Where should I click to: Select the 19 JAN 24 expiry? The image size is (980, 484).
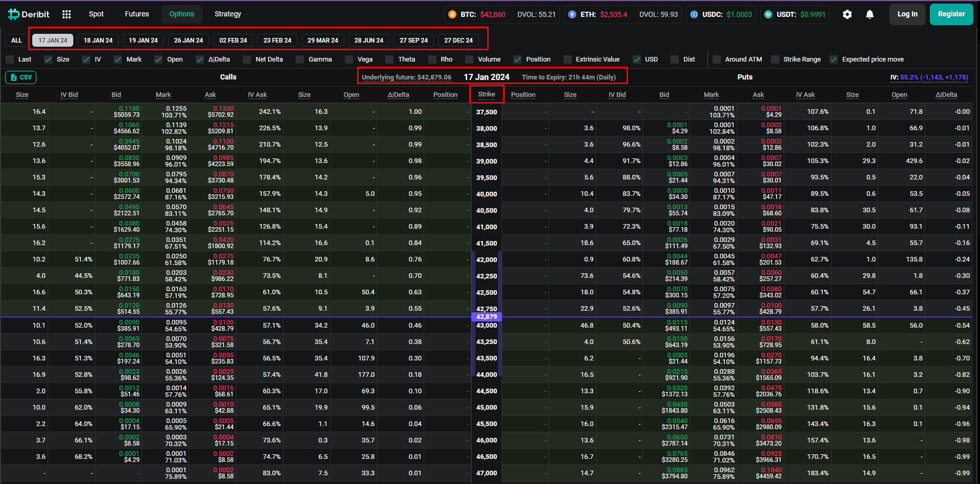pos(143,41)
